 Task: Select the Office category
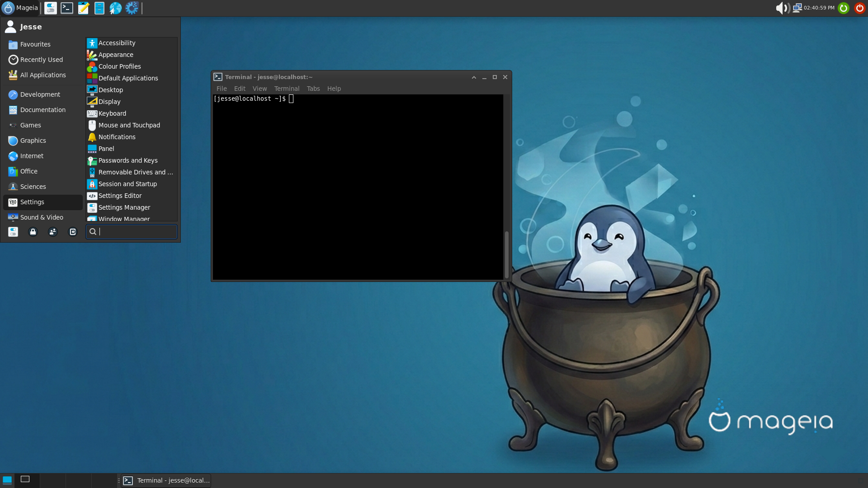pos(43,171)
